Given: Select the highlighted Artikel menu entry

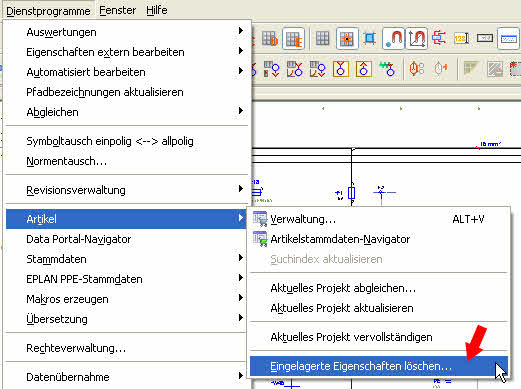Looking at the screenshot, I should coord(127,219).
